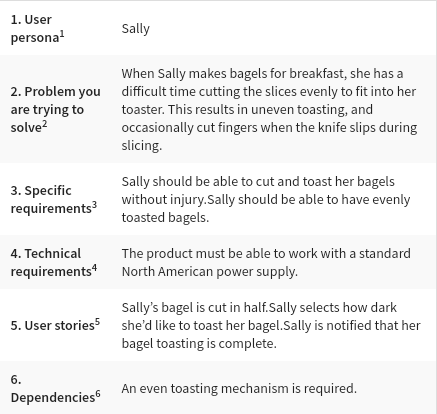Open footnote 6 after Dependencies
437x414 pixels.
pos(98,394)
